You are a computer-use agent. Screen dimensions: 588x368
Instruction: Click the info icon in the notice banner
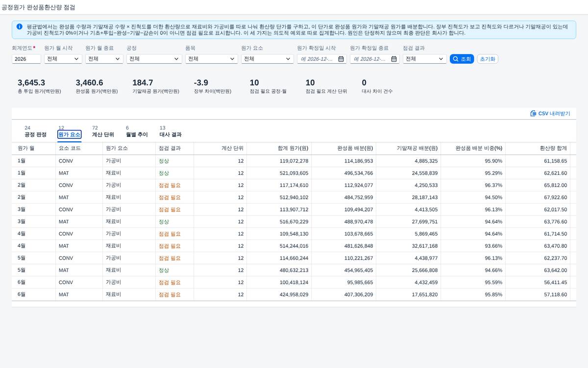(x=19, y=26)
